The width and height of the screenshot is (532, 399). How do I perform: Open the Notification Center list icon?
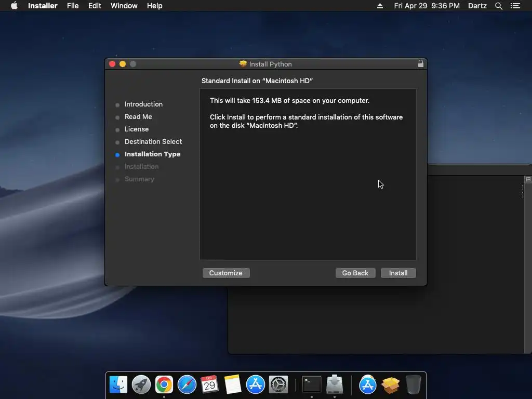click(515, 6)
